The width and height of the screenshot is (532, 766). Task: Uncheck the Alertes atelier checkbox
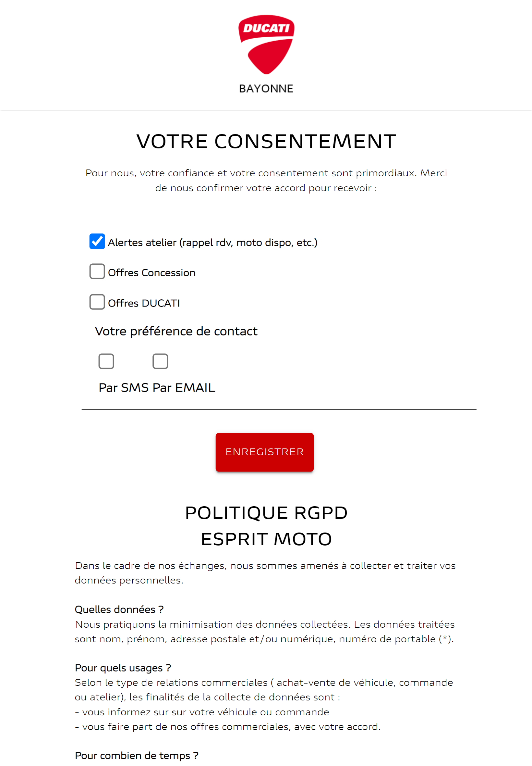click(97, 242)
